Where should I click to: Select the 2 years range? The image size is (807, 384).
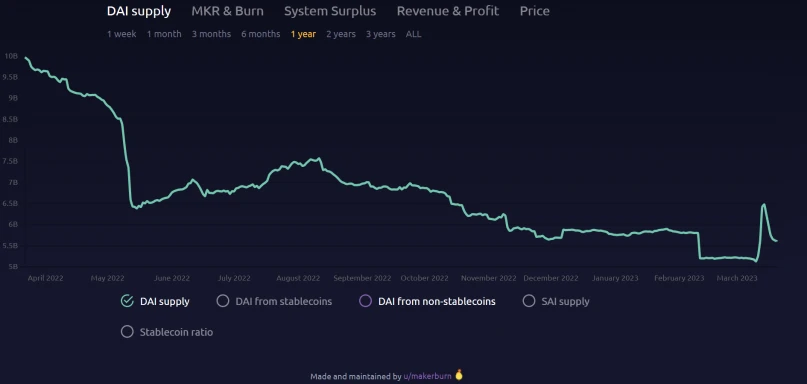point(341,34)
